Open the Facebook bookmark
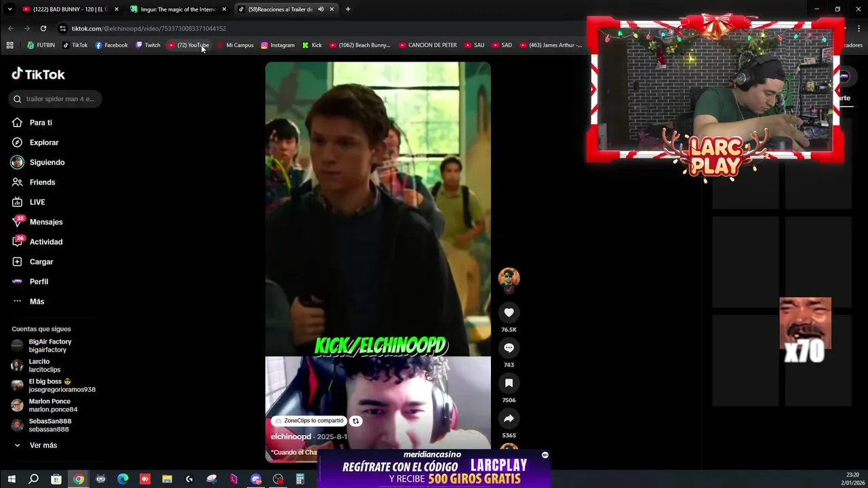The width and height of the screenshot is (868, 488). click(x=111, y=45)
